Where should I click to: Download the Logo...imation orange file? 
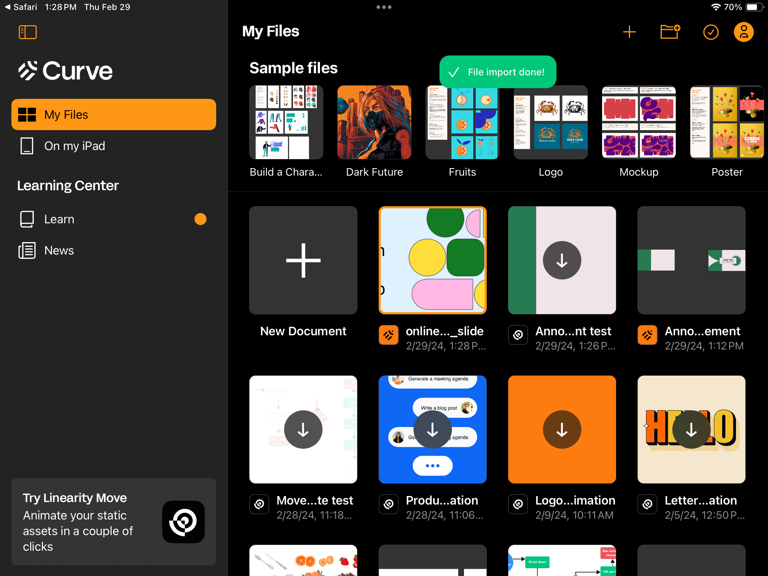(562, 430)
